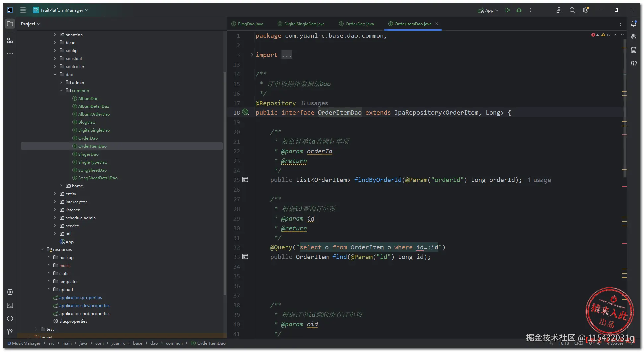Collapse the resources folder

click(42, 249)
